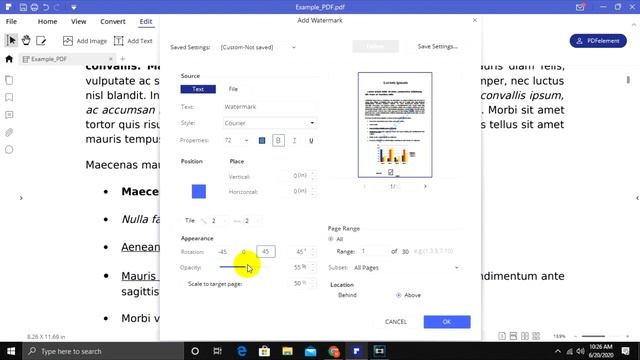The width and height of the screenshot is (640, 360).
Task: Click the watermark text color swatch
Action: [262, 140]
